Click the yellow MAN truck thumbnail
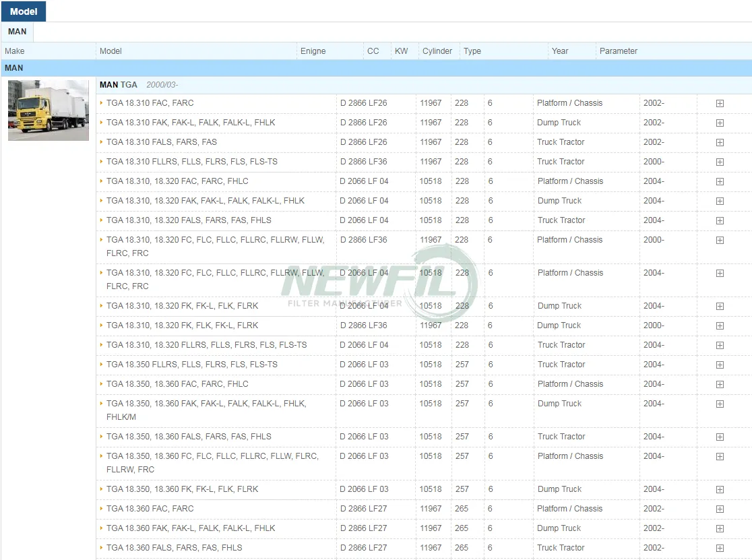Screen dimensions: 752x560 [x=49, y=111]
